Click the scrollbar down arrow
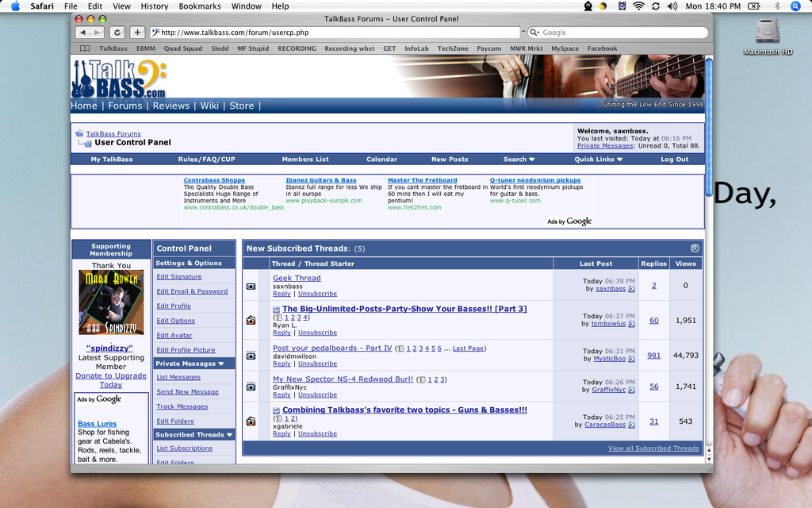Image resolution: width=812 pixels, height=508 pixels. click(x=709, y=460)
